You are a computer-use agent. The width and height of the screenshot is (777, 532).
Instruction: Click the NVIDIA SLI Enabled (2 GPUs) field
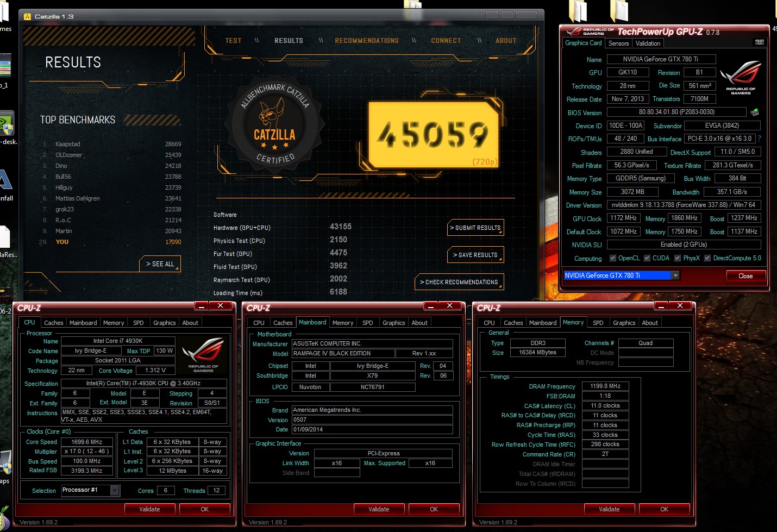point(684,245)
